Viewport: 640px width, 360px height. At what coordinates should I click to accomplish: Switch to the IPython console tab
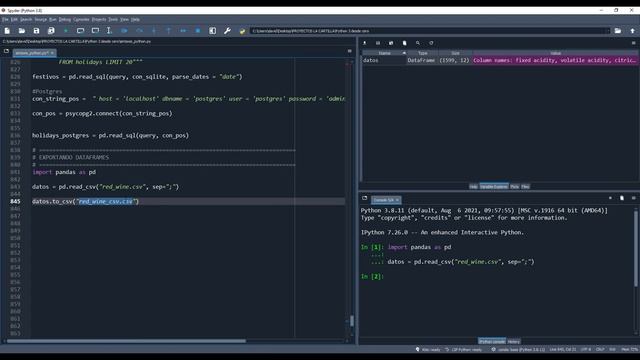pos(492,341)
